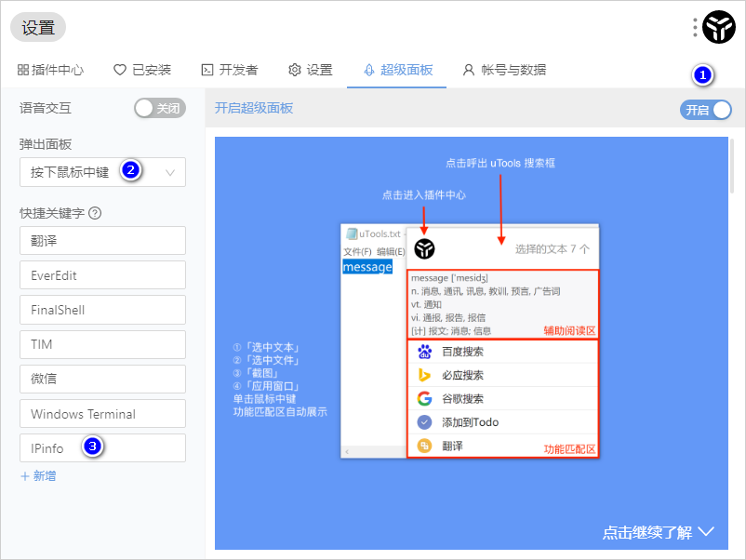
Task: Click the Windows Terminal keyword field
Action: click(x=102, y=414)
